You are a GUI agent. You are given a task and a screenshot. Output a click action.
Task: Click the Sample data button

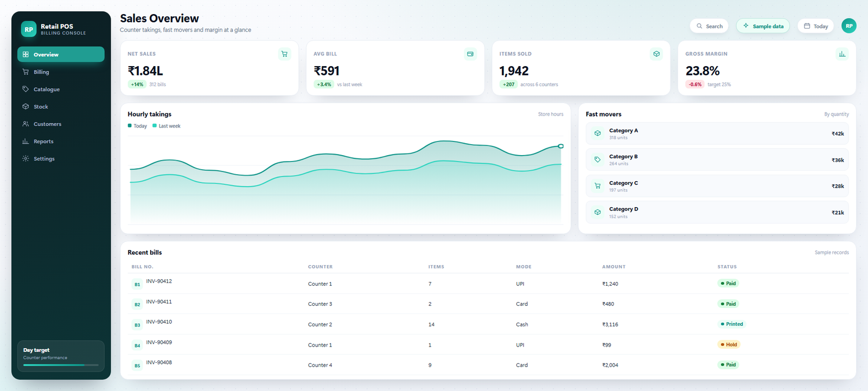[763, 26]
